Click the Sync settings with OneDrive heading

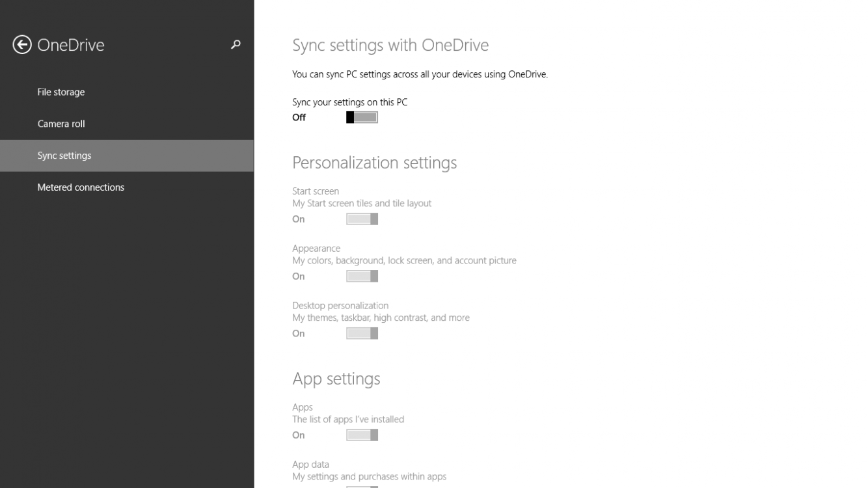click(x=390, y=45)
